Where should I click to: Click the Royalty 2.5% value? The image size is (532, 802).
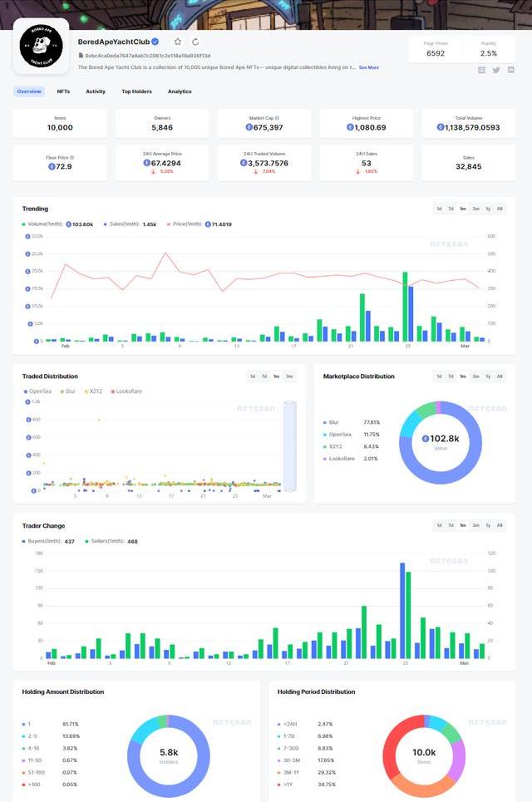click(489, 53)
